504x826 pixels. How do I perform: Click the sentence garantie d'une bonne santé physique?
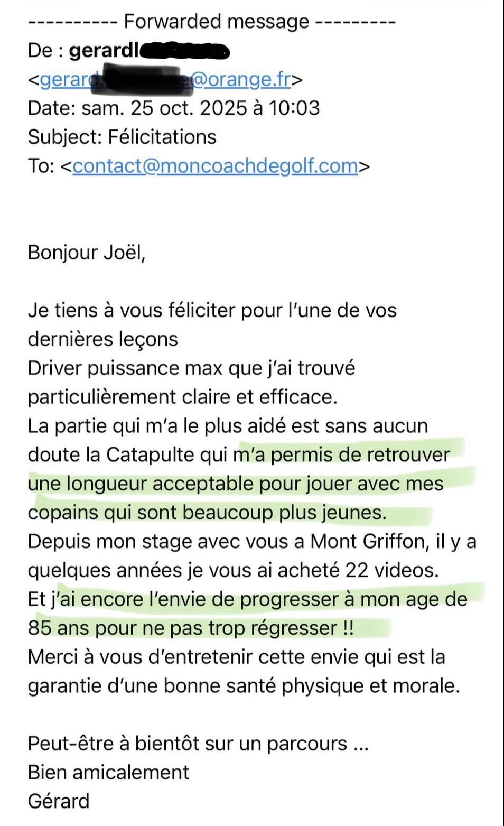(244, 686)
